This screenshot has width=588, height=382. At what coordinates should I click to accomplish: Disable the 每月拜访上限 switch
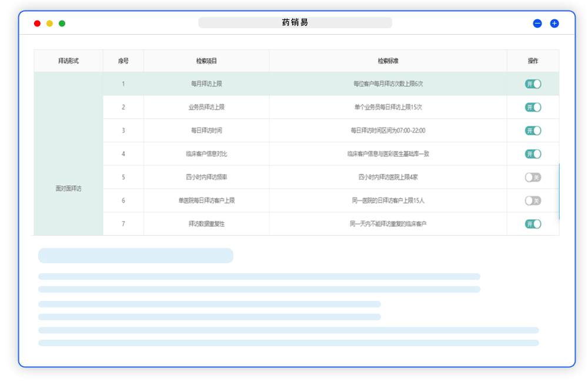tap(533, 84)
